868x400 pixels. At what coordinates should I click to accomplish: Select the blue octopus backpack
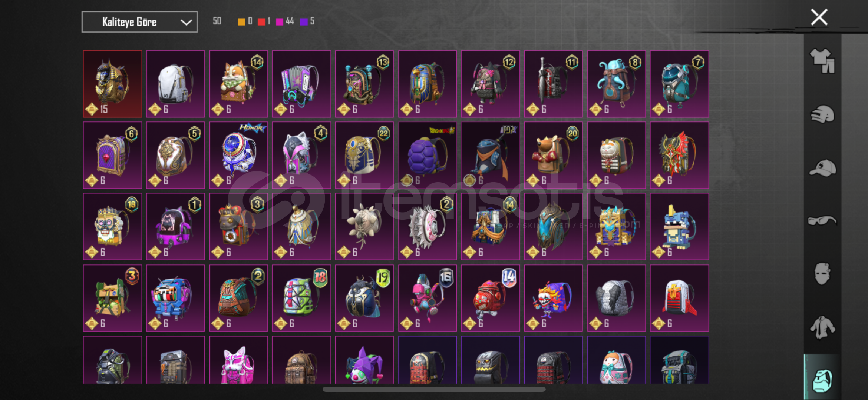click(x=616, y=84)
